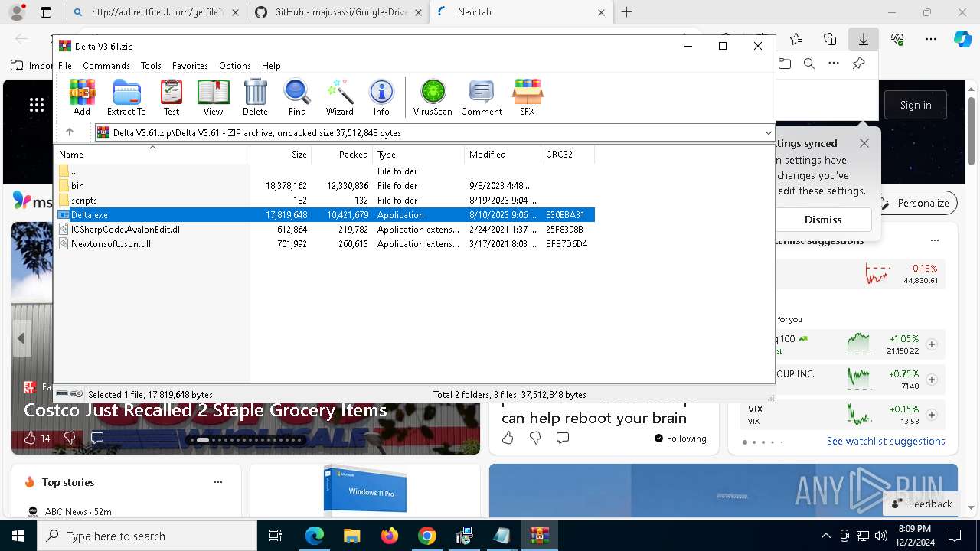980x551 pixels.
Task: Click the 830EBA31 CRC32 value
Action: (x=565, y=215)
